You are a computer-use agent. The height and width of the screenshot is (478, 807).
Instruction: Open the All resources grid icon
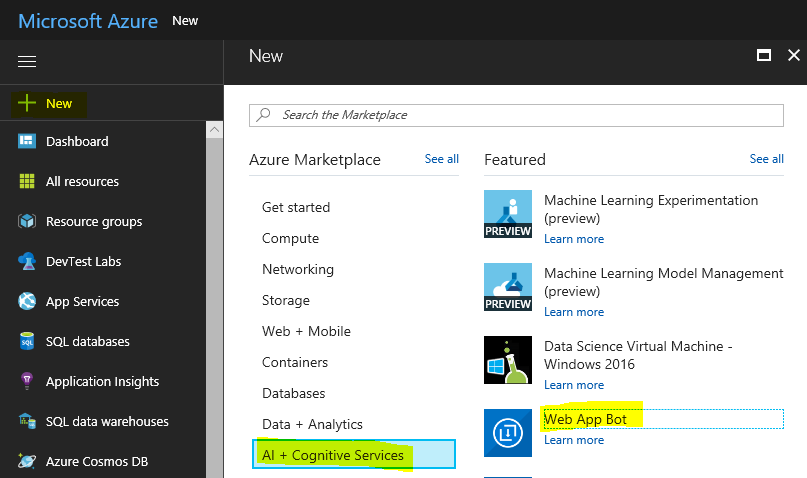tap(27, 182)
